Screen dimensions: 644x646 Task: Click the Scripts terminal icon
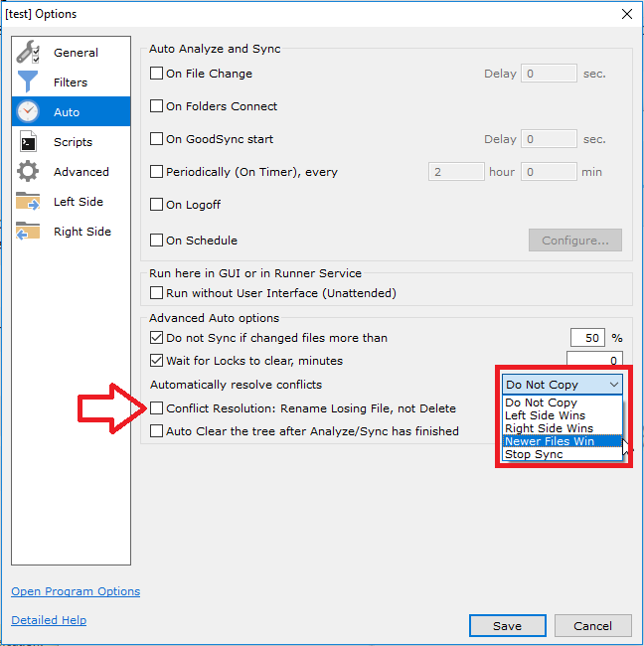pos(28,142)
